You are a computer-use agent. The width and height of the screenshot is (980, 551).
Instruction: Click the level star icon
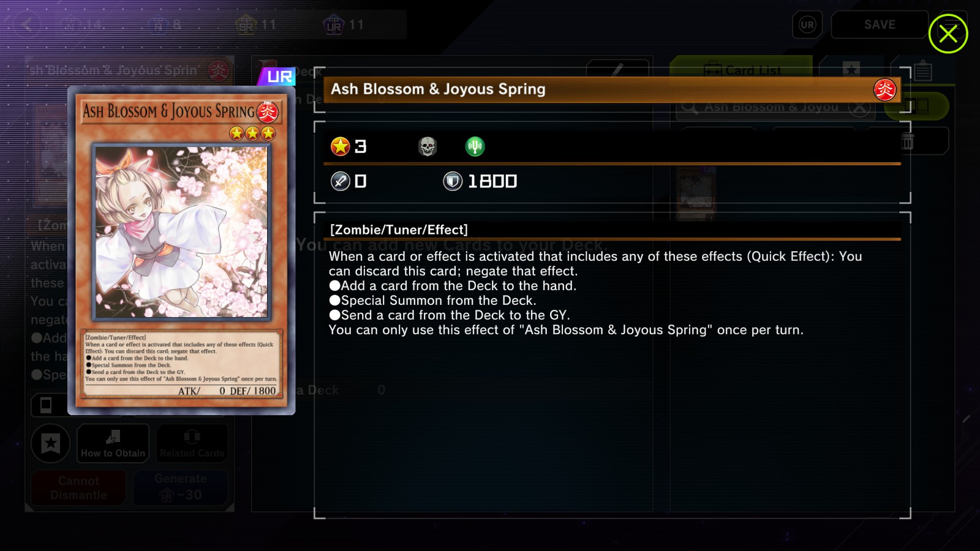click(340, 146)
